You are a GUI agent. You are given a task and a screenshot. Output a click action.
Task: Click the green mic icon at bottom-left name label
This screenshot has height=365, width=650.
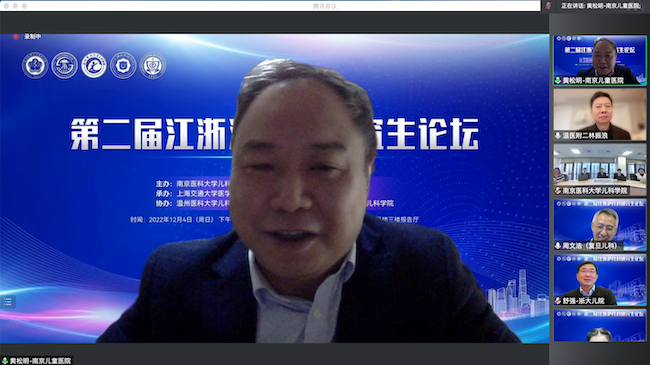point(5,361)
